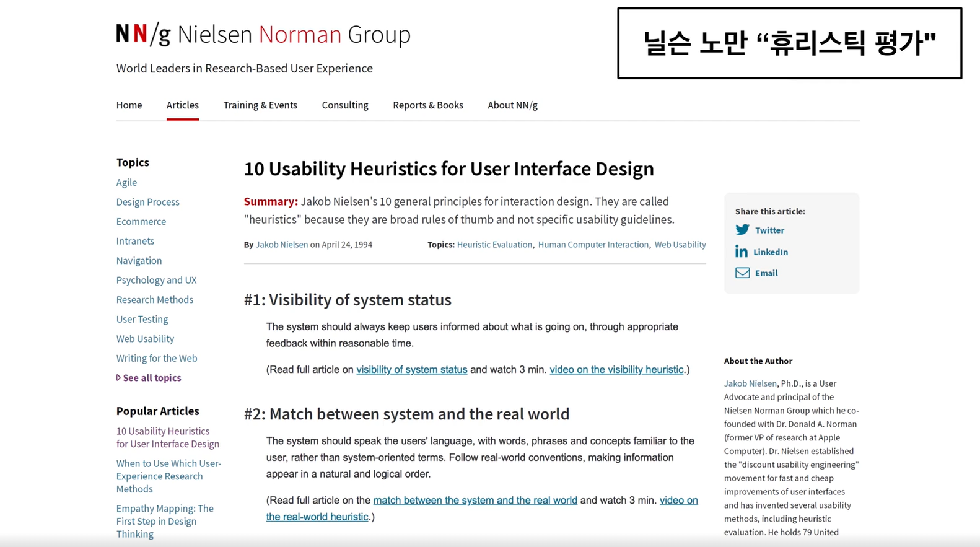Open When to Use Which User-Experience Research Methods

(168, 476)
